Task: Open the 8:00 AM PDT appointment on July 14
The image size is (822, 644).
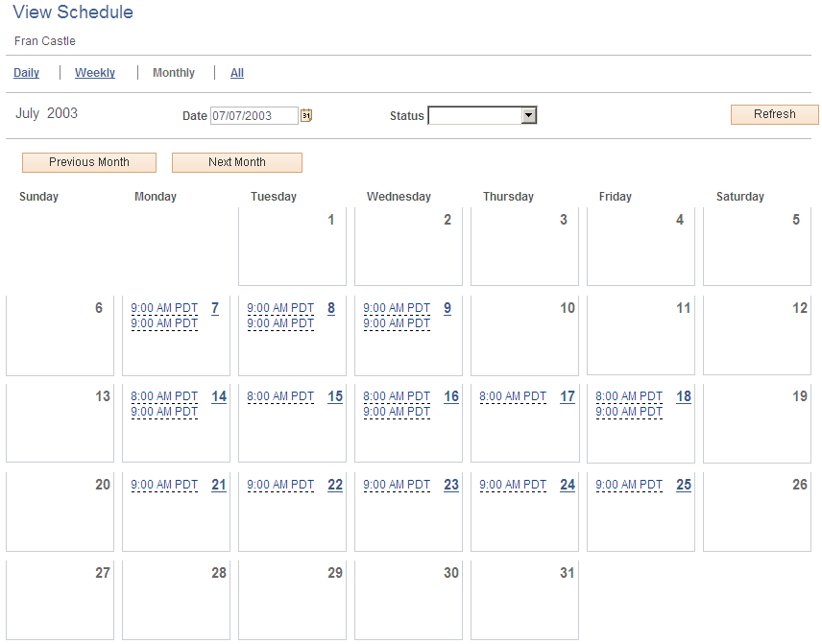Action: tap(163, 396)
